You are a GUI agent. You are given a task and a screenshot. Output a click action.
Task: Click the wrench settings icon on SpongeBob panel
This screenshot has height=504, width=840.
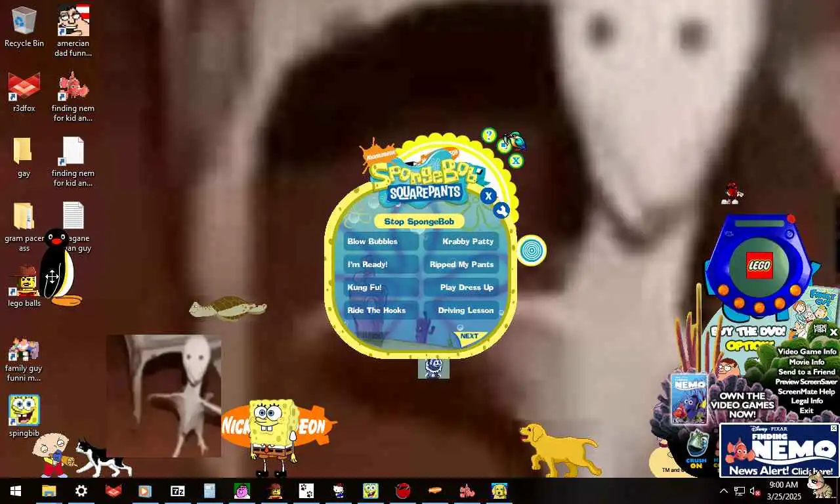(501, 211)
